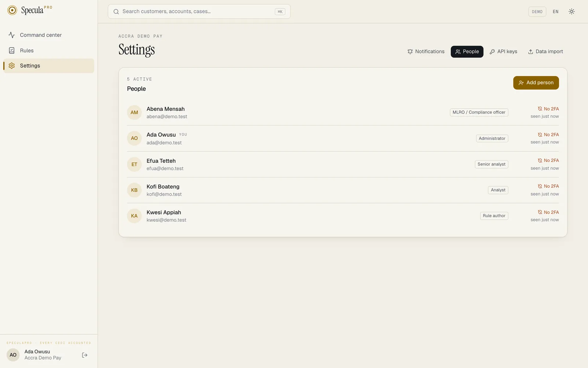Click the ACCRA DEMO PAY breadcrumb
The height and width of the screenshot is (368, 588).
pyautogui.click(x=140, y=36)
